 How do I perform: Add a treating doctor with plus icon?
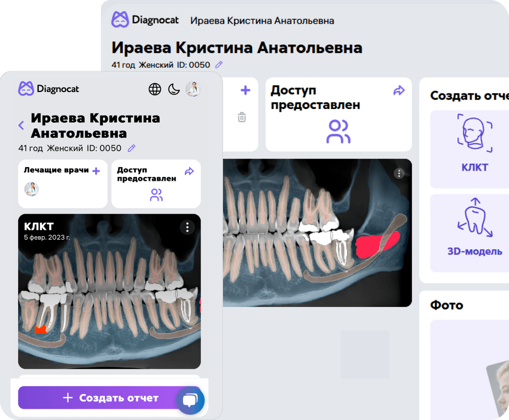click(96, 171)
